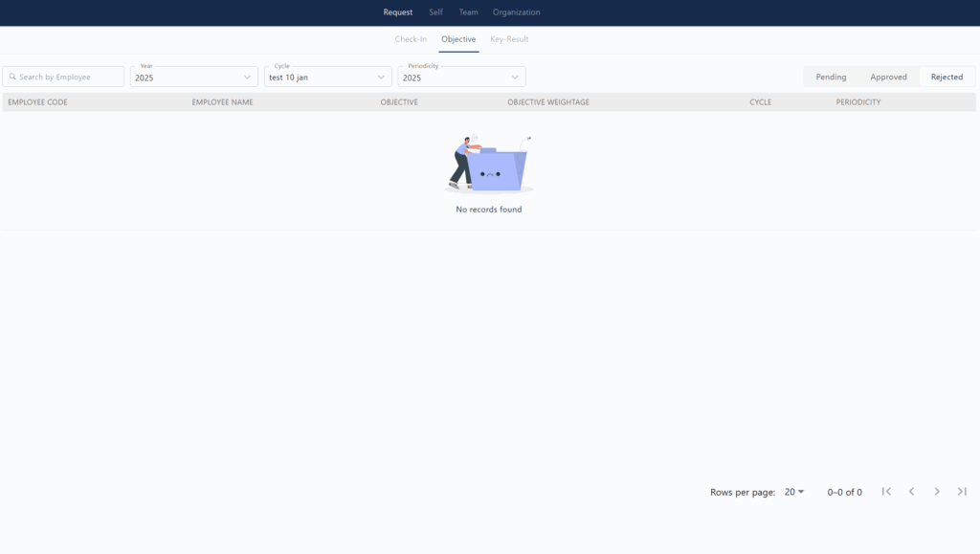Viewport: 980px width, 554px height.
Task: Click the Search by Employee field
Action: [x=63, y=77]
